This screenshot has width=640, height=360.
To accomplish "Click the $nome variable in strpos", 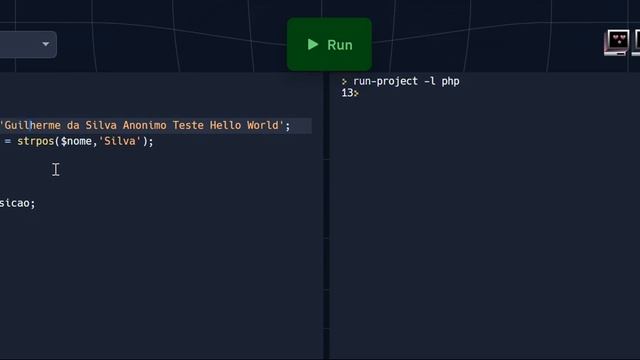I will (76, 141).
